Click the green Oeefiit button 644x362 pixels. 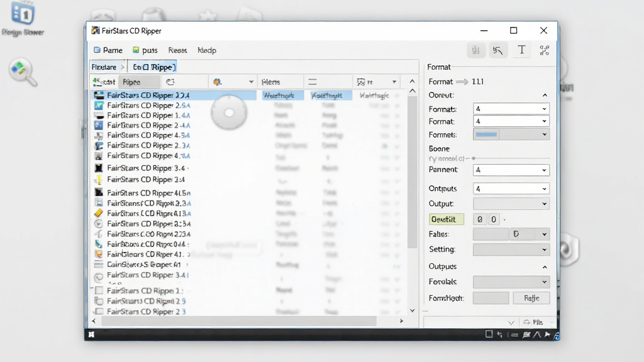tap(446, 219)
